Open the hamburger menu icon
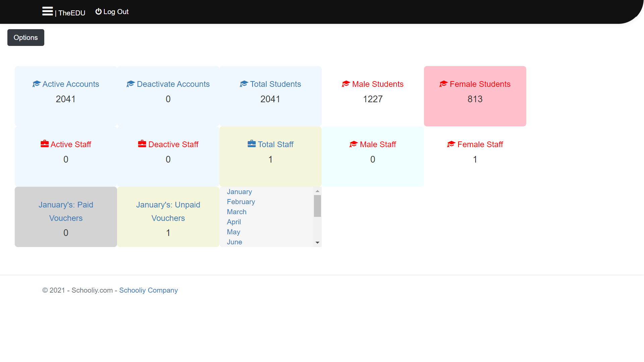 (47, 11)
